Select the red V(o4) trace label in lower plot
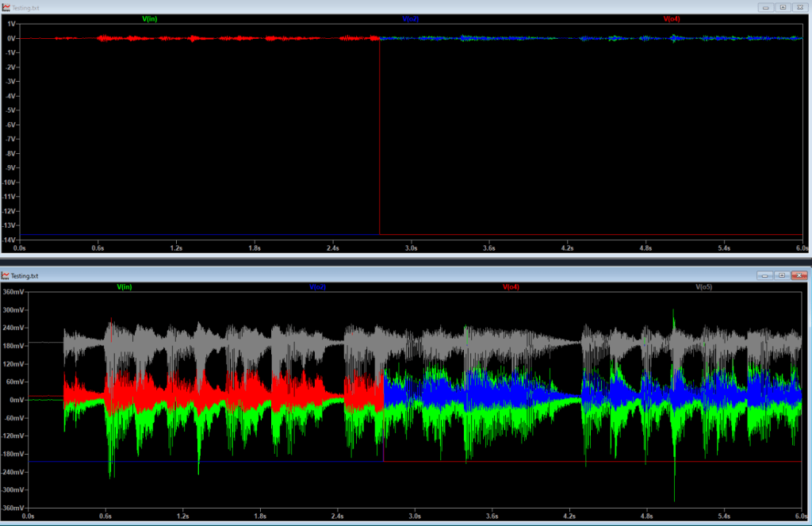The image size is (812, 526). click(511, 286)
